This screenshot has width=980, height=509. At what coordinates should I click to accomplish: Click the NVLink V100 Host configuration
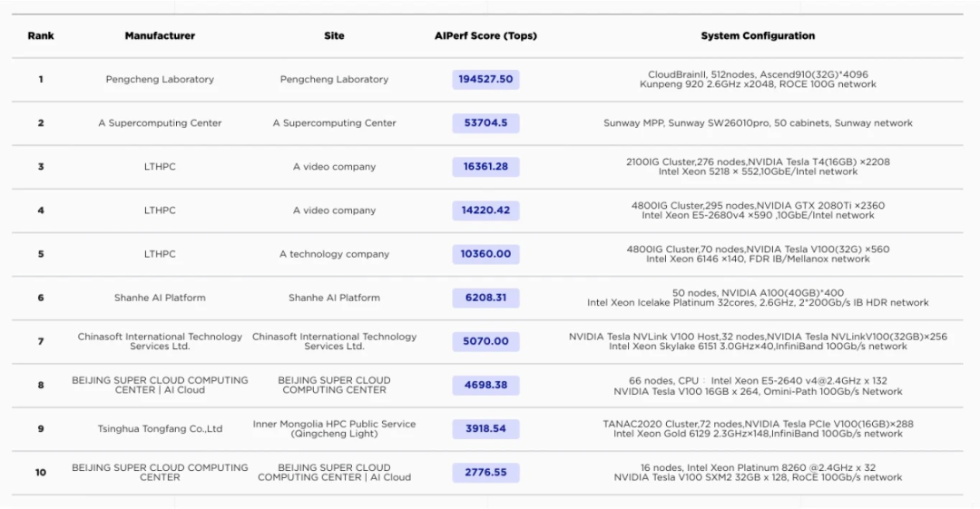tap(758, 341)
